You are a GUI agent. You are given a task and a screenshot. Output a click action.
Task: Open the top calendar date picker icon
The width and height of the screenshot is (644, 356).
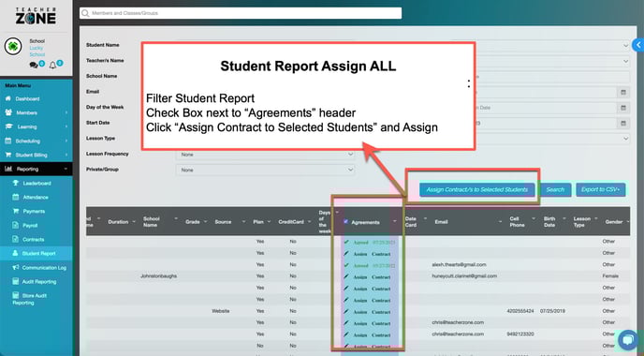tap(623, 92)
